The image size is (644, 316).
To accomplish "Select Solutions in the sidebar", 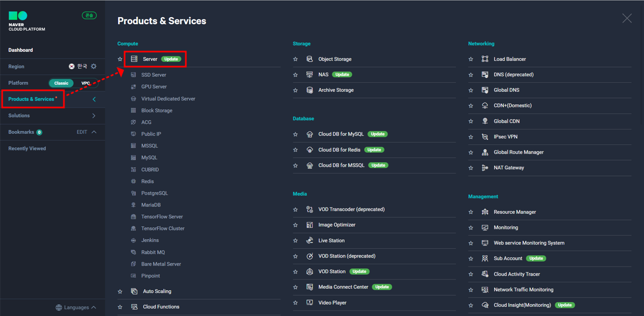I will pos(19,116).
